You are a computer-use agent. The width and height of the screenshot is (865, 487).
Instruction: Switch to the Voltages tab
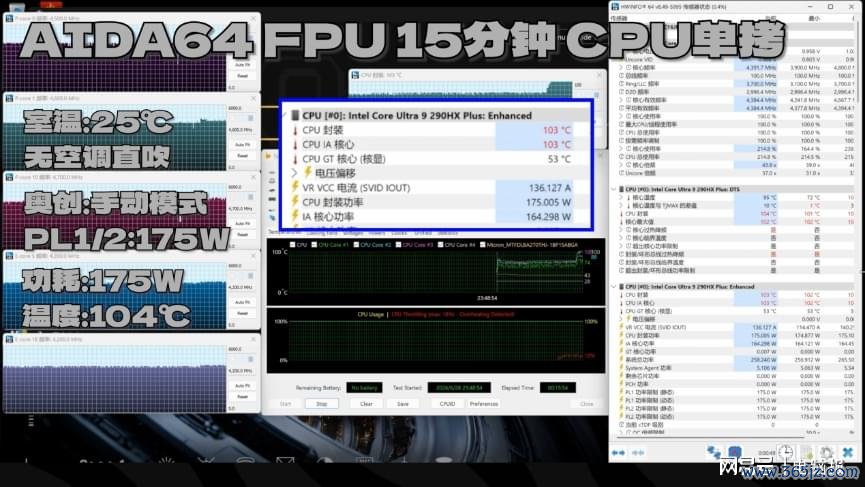(353, 233)
